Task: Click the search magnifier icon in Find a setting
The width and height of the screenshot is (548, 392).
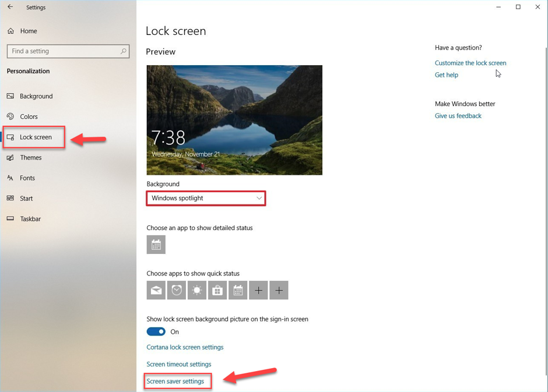Action: click(x=124, y=51)
